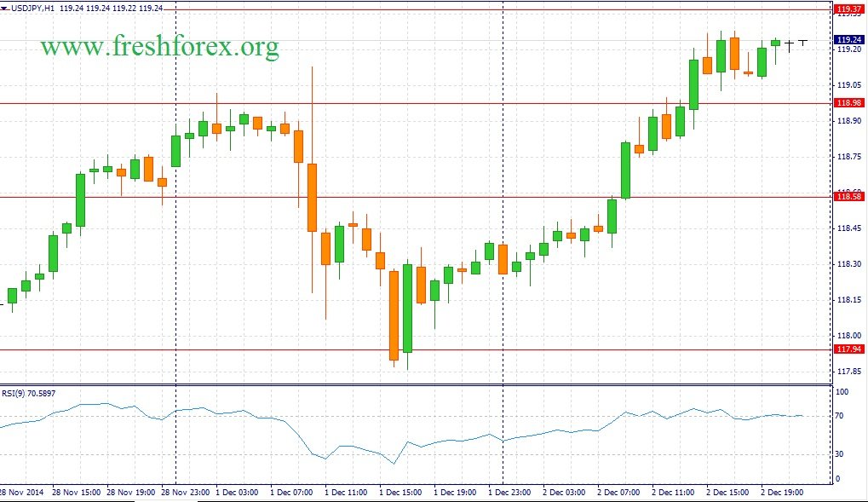Select the red 118.58 level price tag

click(x=848, y=197)
